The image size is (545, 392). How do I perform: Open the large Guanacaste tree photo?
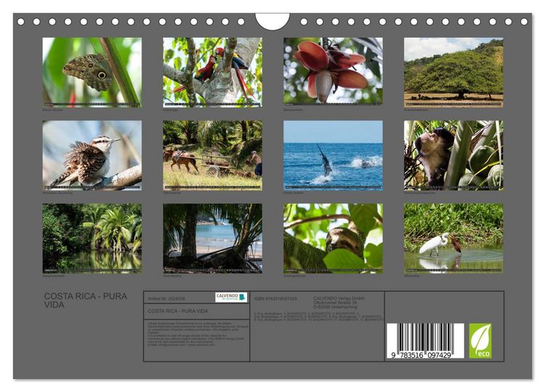pyautogui.click(x=453, y=72)
